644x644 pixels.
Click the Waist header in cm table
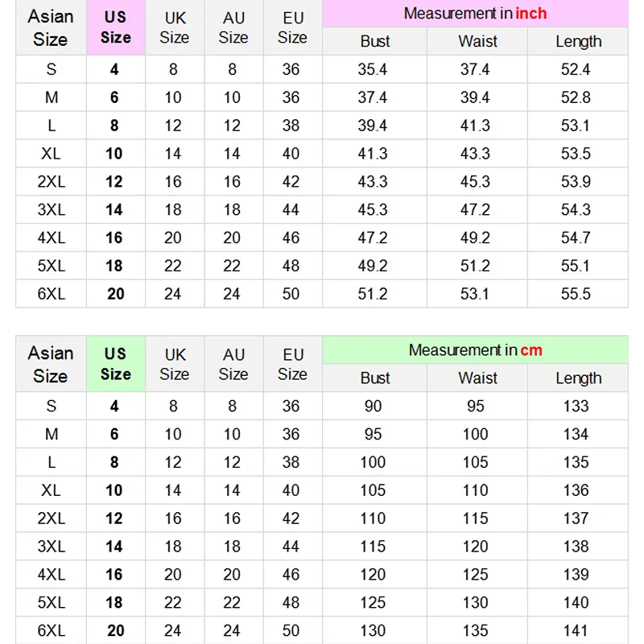[x=477, y=378]
